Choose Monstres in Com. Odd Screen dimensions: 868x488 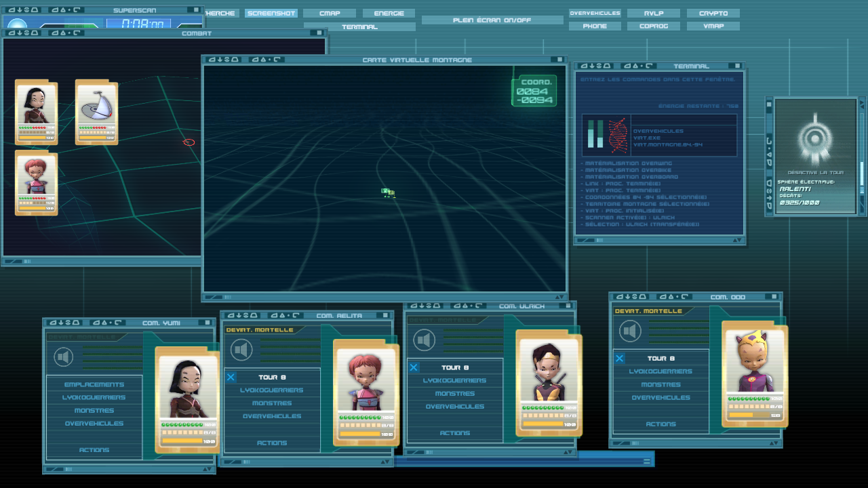point(660,384)
